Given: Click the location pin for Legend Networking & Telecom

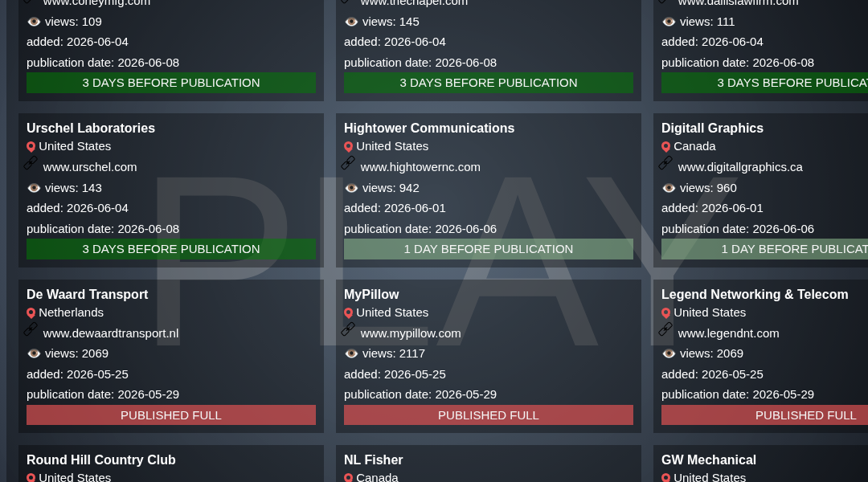Looking at the screenshot, I should [666, 313].
